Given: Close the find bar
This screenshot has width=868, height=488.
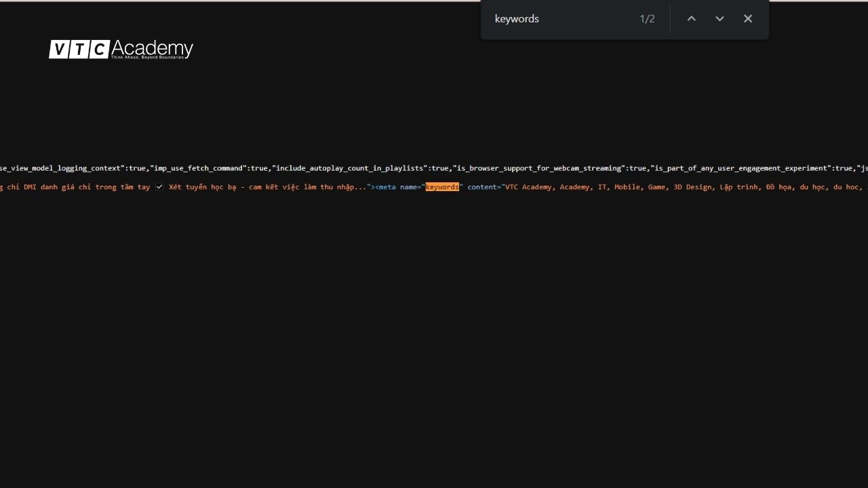Looking at the screenshot, I should 748,19.
